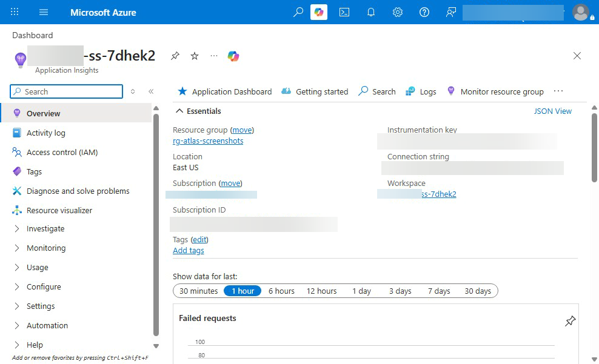Open Logs from the toolbar
Image resolution: width=599 pixels, height=364 pixels.
[421, 91]
